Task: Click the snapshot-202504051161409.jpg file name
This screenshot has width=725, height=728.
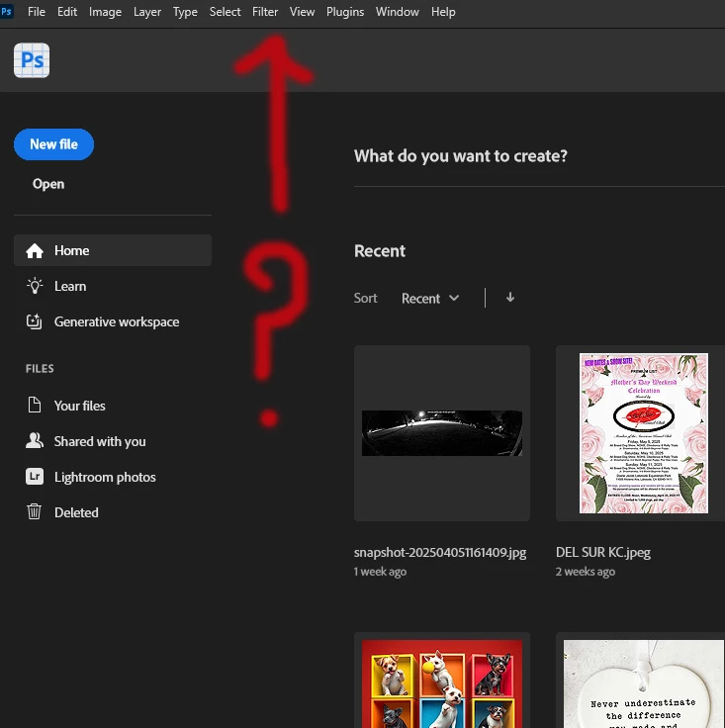Action: pyautogui.click(x=440, y=552)
